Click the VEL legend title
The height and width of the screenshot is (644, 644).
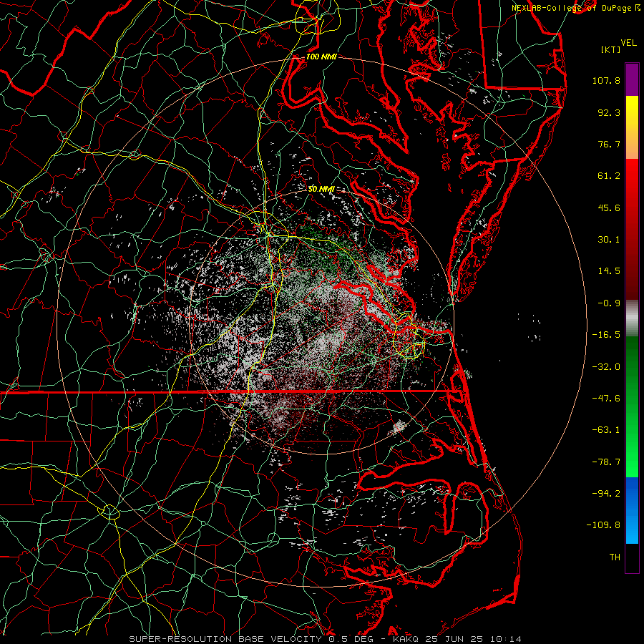pos(628,43)
